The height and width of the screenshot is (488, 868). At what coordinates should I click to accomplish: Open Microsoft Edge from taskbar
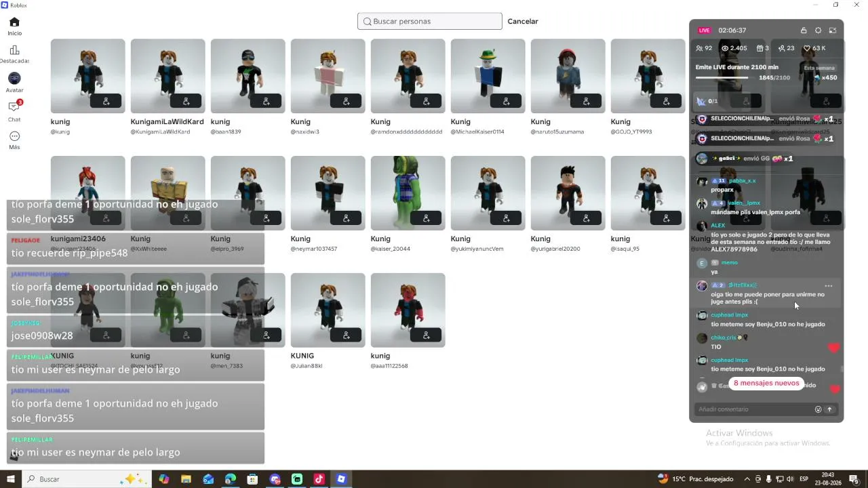(231, 479)
